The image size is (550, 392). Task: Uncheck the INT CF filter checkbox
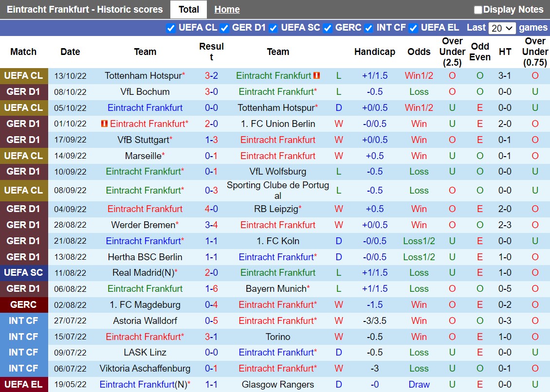[x=368, y=28]
